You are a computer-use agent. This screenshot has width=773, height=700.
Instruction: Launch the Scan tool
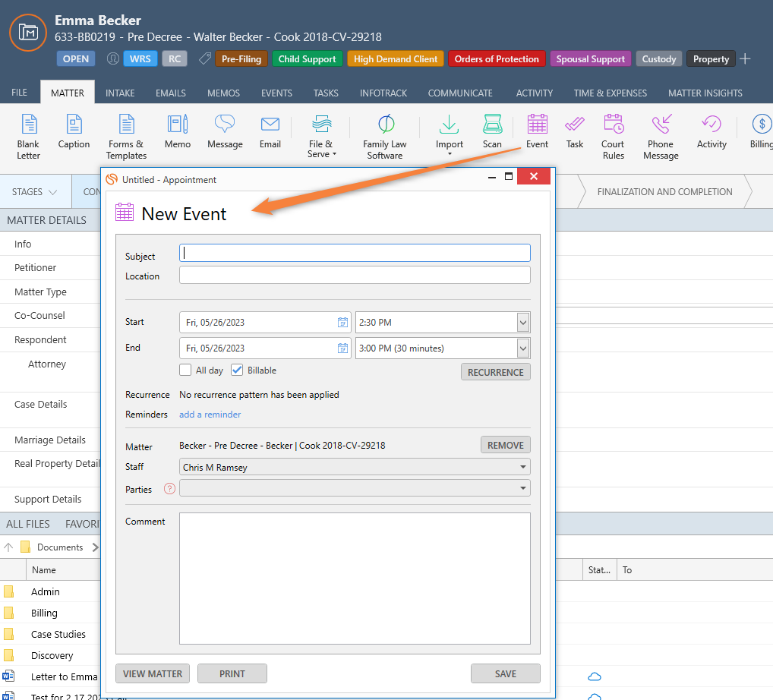492,131
